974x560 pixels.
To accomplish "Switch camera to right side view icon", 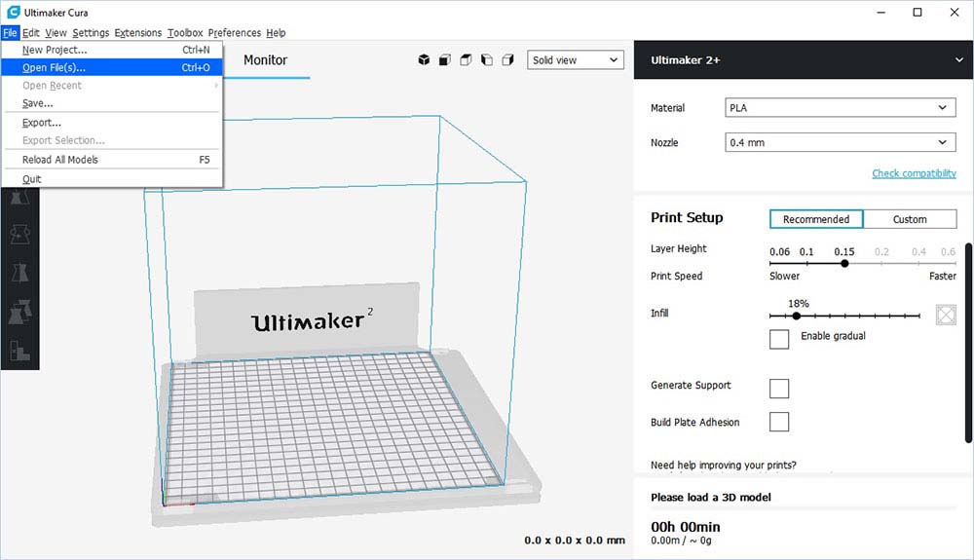I will (506, 60).
